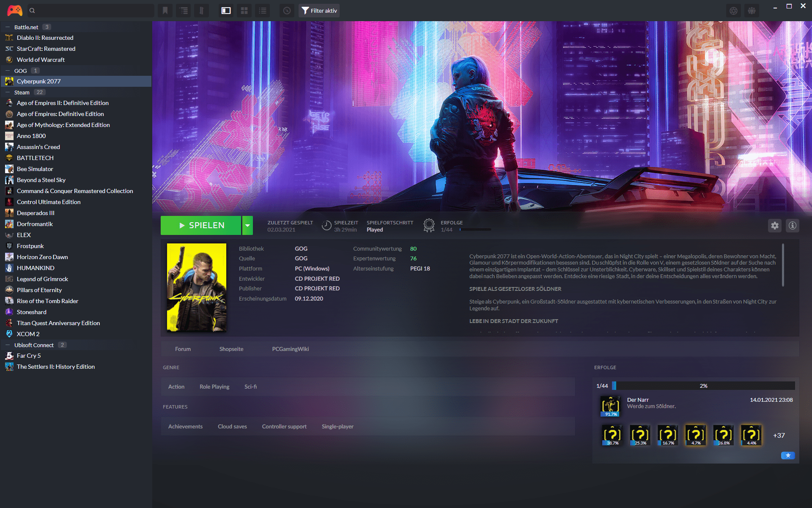Click the blue star button under achievements
The height and width of the screenshot is (508, 812).
[788, 456]
